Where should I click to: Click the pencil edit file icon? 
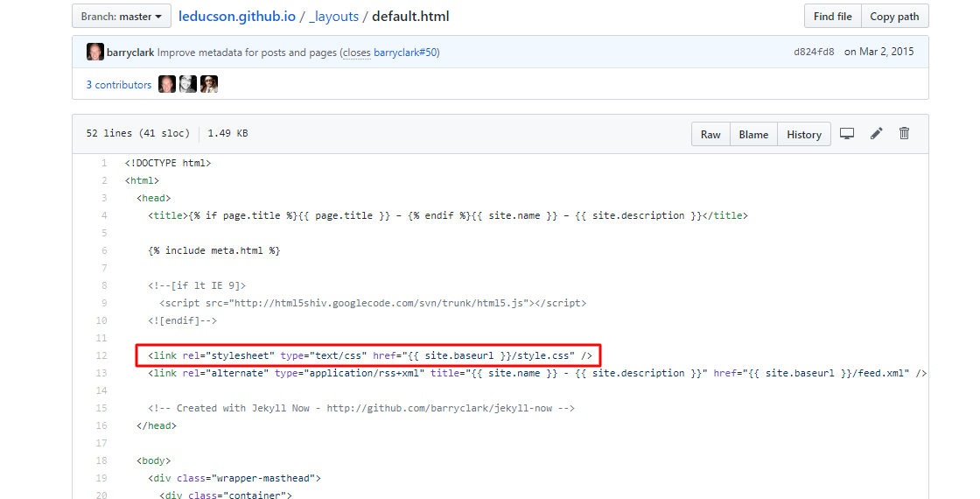pos(876,134)
